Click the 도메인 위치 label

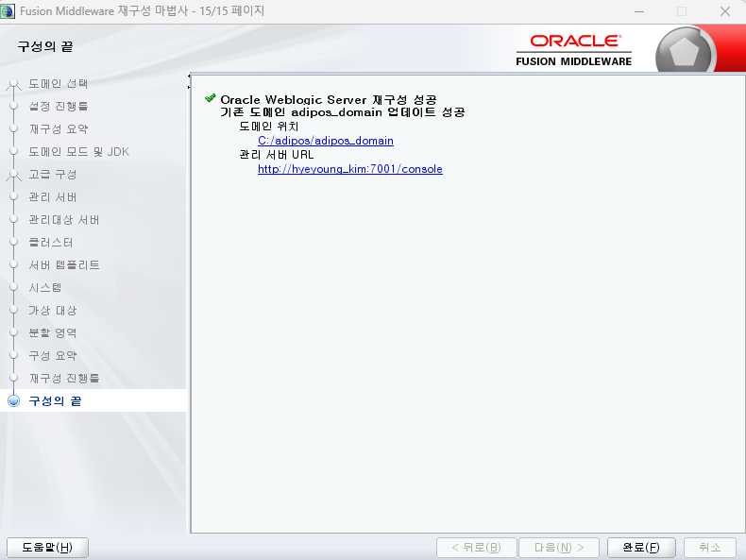tap(269, 127)
